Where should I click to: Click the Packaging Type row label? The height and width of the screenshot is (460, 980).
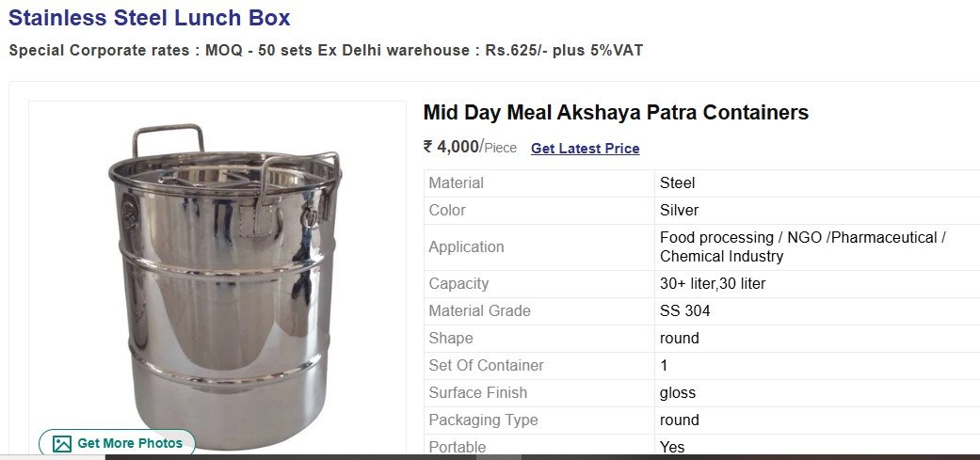[483, 420]
